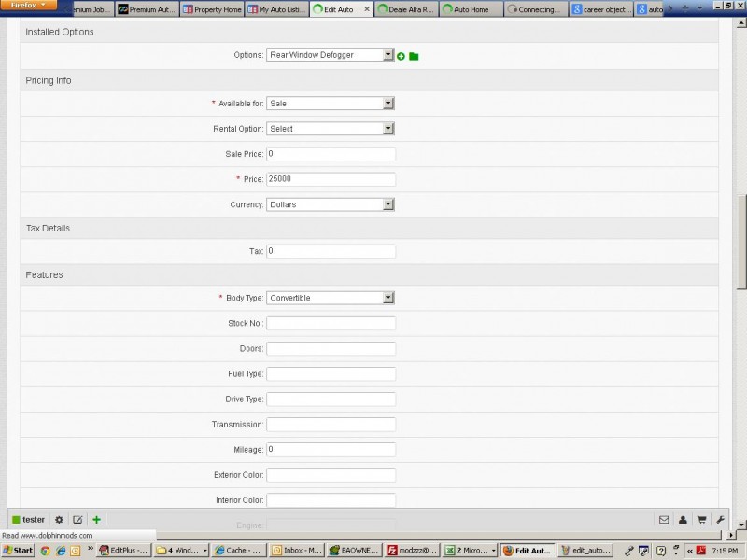This screenshot has height=560, width=747.
Task: Click the Outlook icon in quick launch
Action: (76, 551)
